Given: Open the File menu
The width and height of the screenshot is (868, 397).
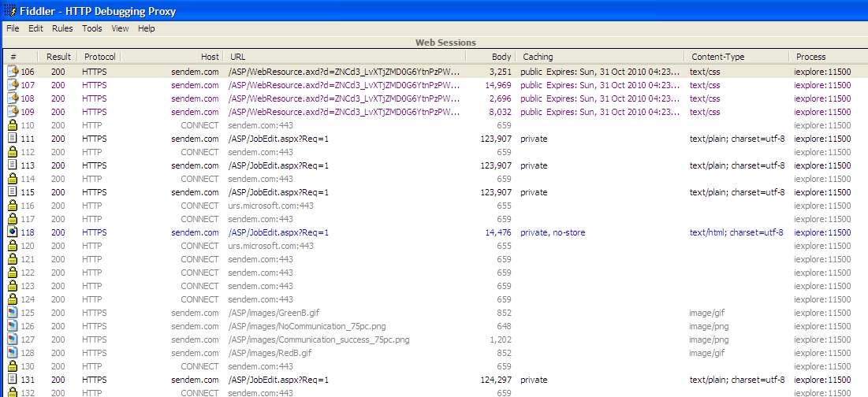Looking at the screenshot, I should (13, 28).
